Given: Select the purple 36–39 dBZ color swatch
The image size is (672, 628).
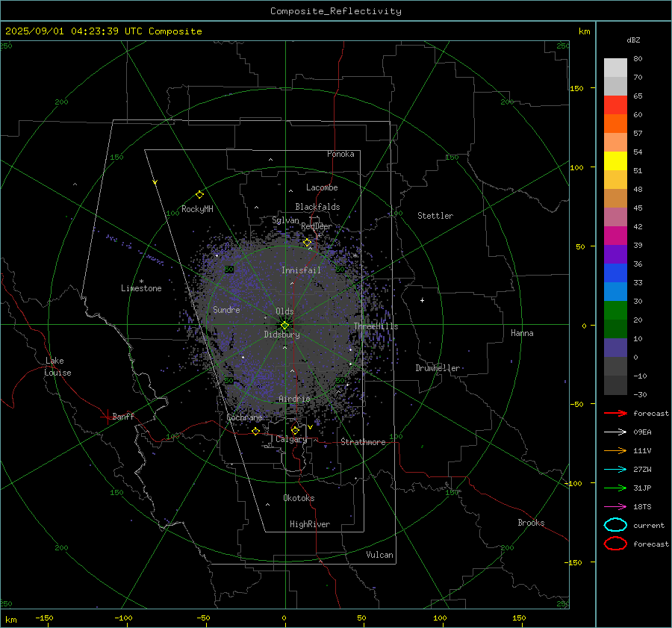Looking at the screenshot, I should [615, 254].
